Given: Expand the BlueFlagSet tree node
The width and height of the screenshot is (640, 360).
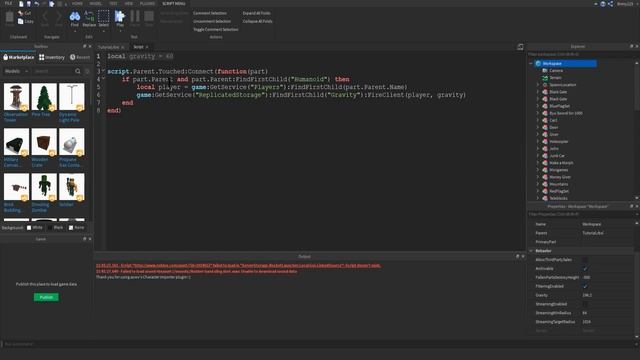Looking at the screenshot, I should 538,106.
